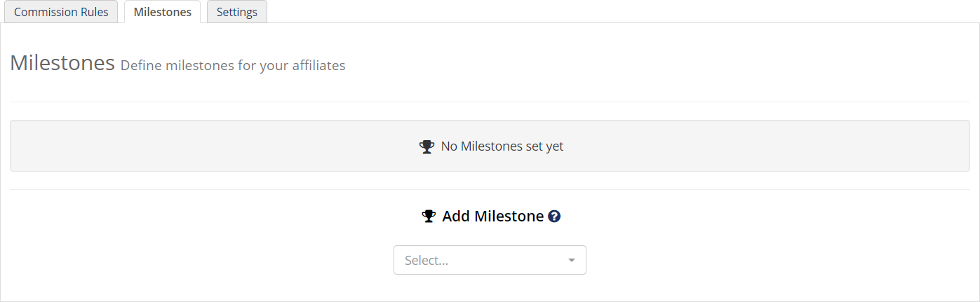Viewport: 980px width, 302px height.
Task: Select the Milestones tab
Action: (162, 12)
